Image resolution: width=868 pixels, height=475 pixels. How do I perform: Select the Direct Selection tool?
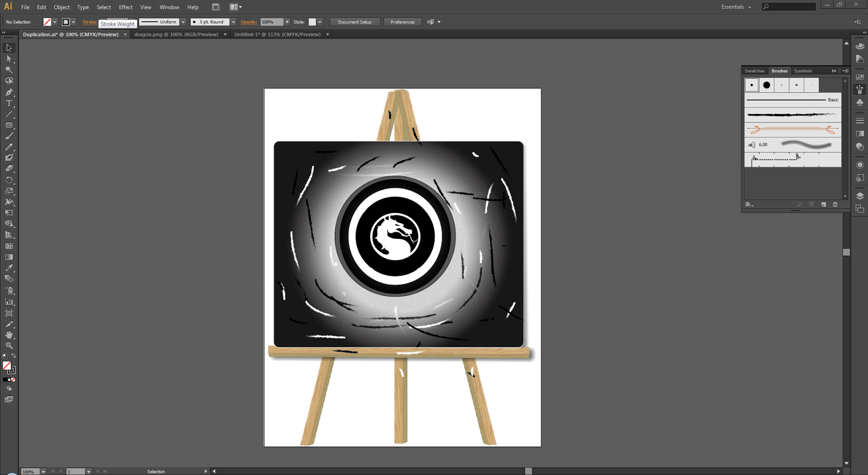pyautogui.click(x=9, y=59)
